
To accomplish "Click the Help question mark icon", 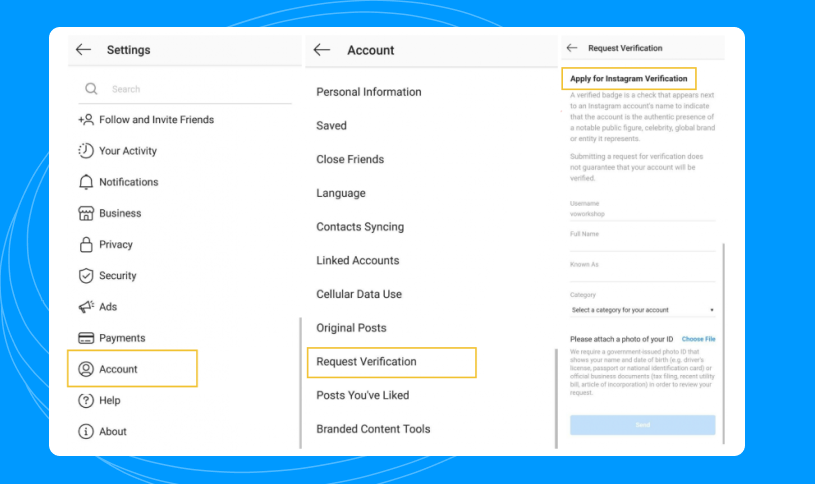I will point(86,400).
